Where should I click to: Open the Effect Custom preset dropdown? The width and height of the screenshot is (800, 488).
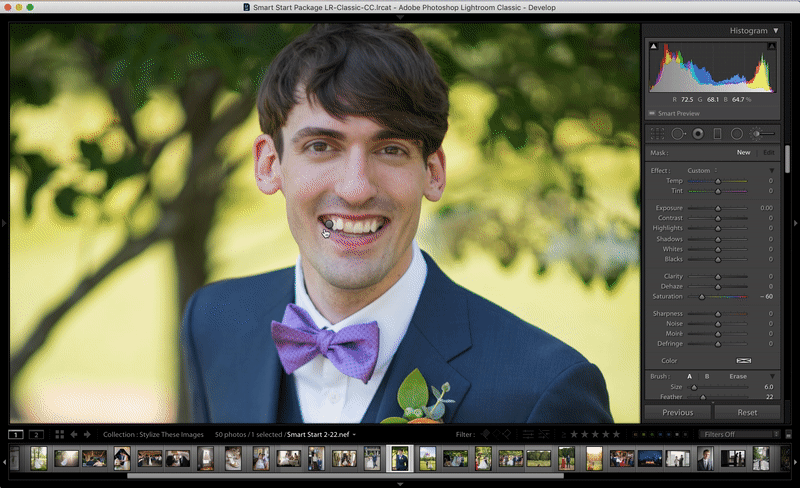tap(702, 170)
